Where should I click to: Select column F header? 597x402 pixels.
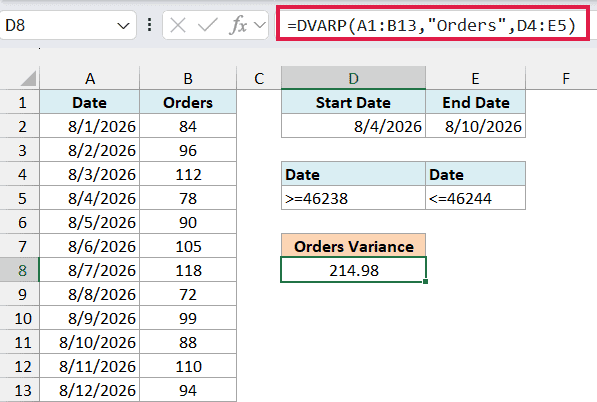pyautogui.click(x=566, y=78)
